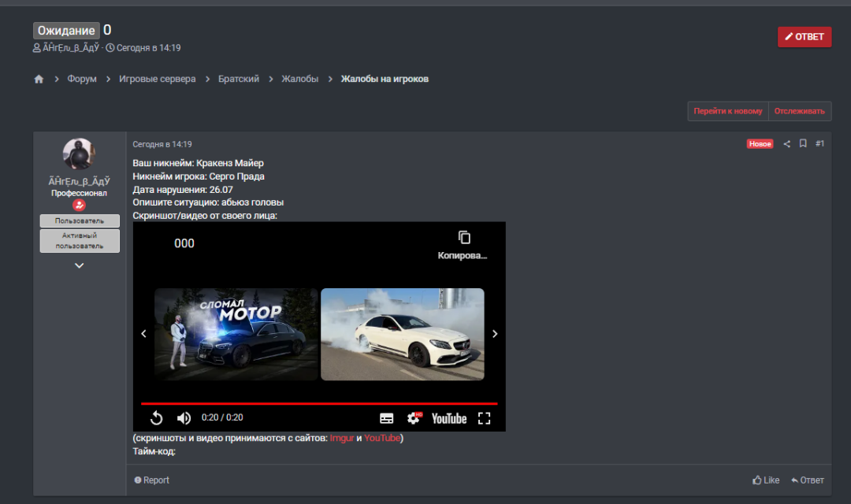Click the Активный пользователь banner
The image size is (851, 504).
(x=80, y=240)
